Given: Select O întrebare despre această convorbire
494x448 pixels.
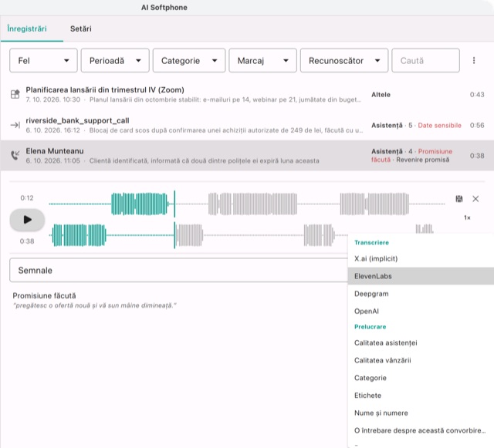Looking at the screenshot, I should coord(421,430).
